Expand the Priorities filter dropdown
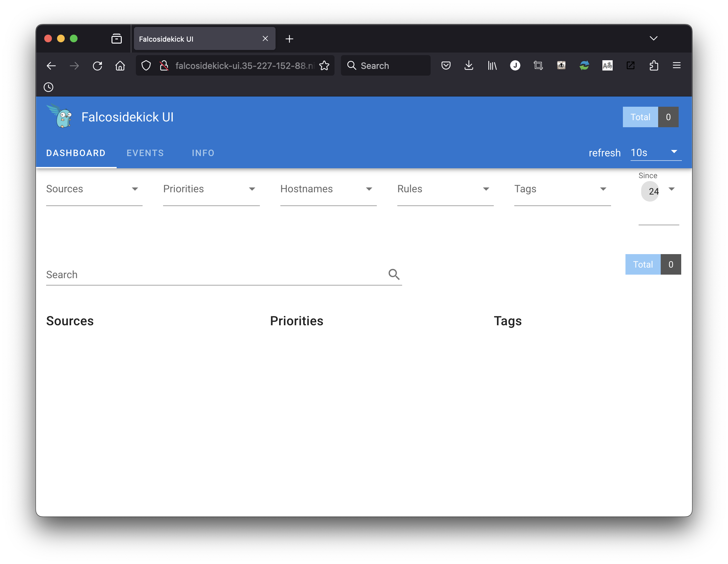Screen dimensions: 728x564 tap(211, 189)
